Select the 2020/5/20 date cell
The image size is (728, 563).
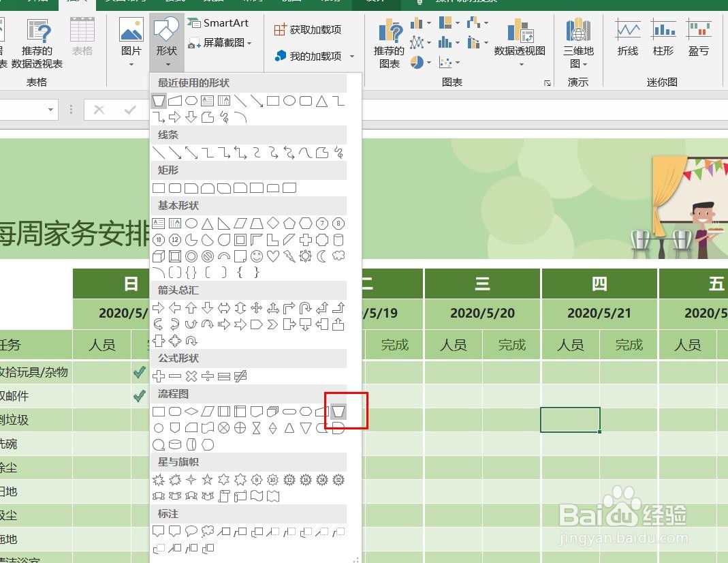[482, 314]
